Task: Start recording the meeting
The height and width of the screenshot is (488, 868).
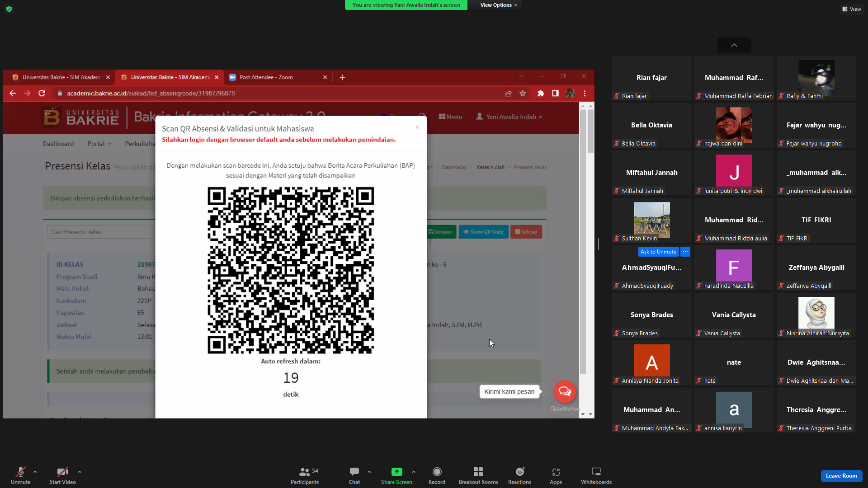Action: point(437,475)
